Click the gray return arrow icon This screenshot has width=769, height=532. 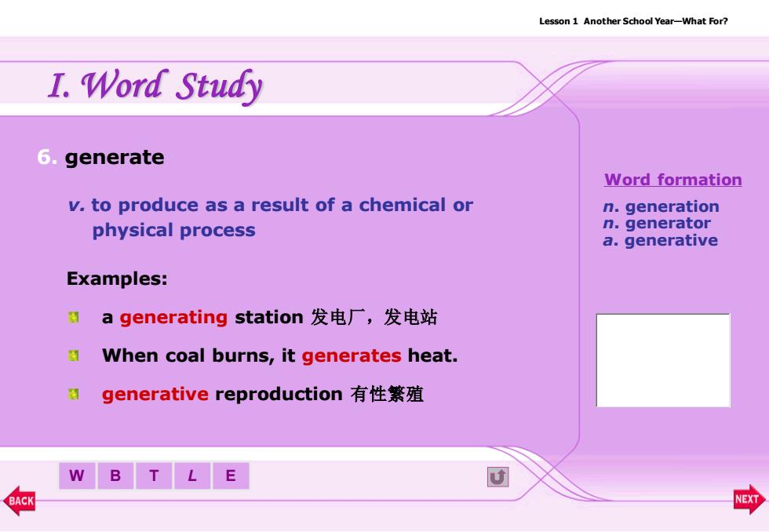(x=497, y=476)
